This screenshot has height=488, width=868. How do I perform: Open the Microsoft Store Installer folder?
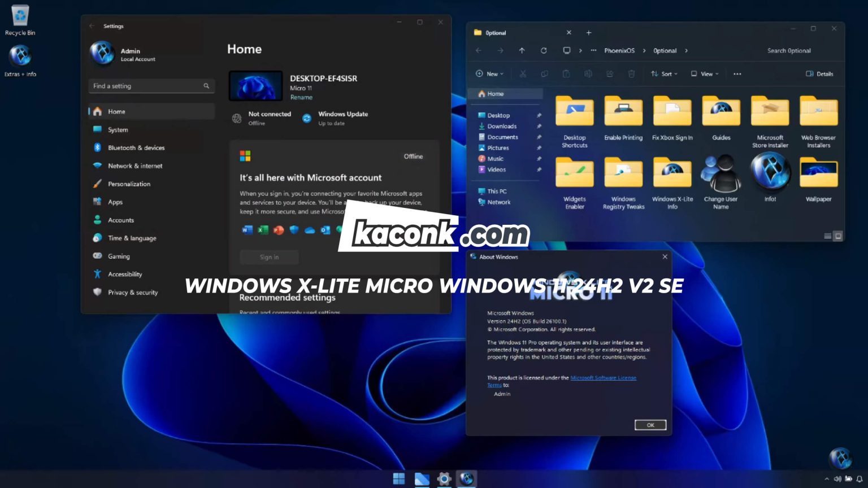770,122
